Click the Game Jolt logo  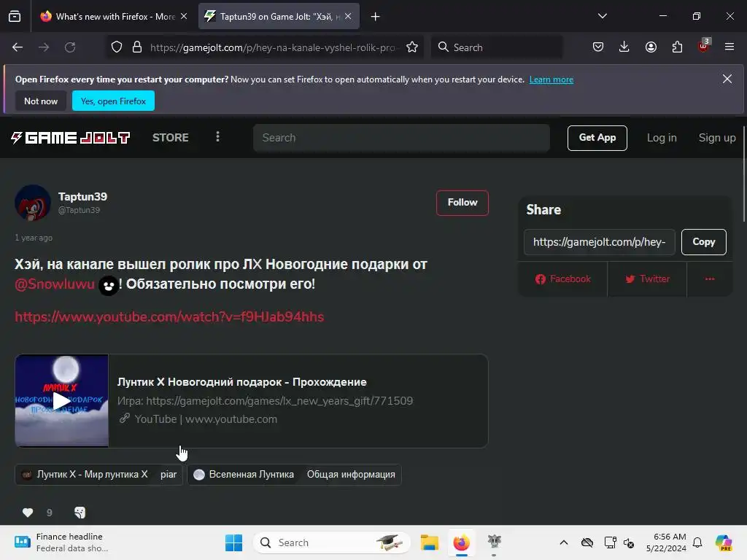click(71, 138)
